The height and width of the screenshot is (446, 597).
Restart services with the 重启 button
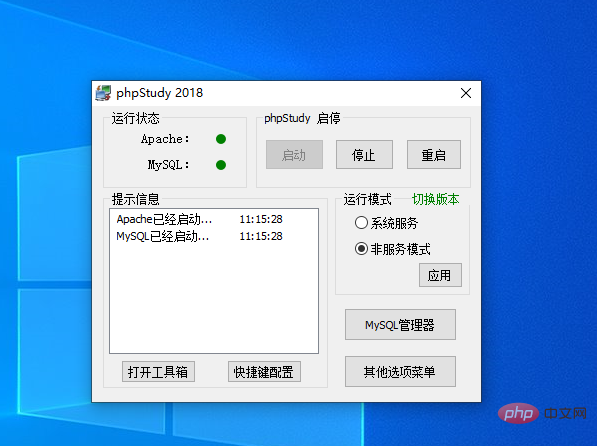pyautogui.click(x=434, y=155)
